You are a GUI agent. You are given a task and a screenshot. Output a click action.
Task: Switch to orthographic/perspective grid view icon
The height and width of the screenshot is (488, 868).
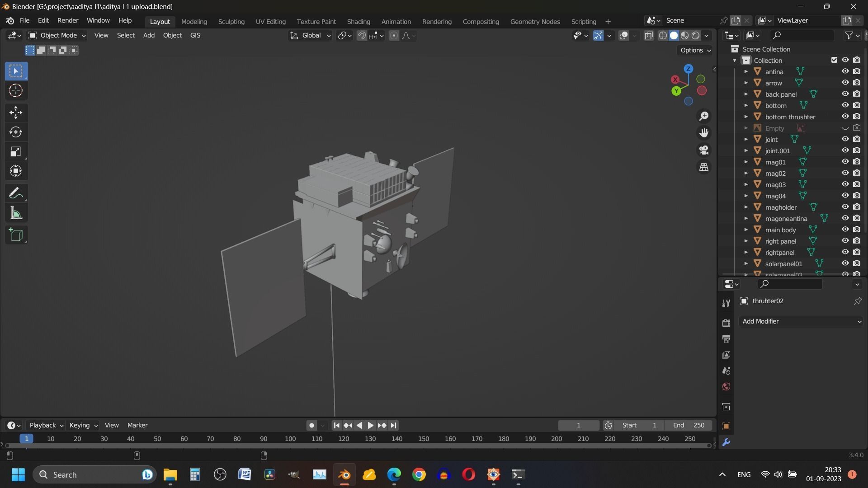coord(704,167)
